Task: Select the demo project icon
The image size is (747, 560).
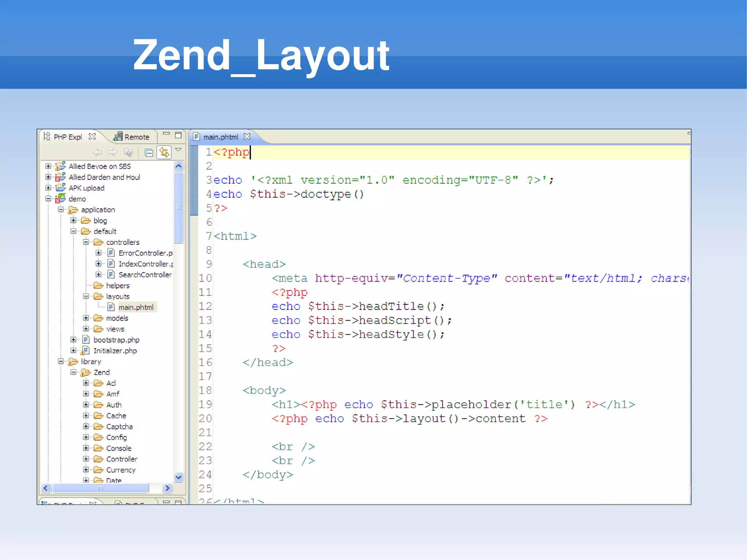Action: (x=60, y=198)
